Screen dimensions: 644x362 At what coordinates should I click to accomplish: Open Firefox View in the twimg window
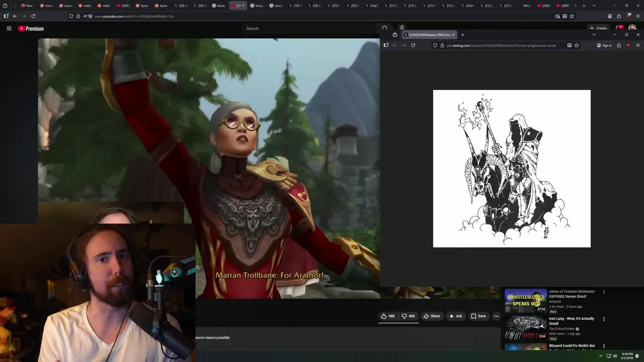point(394,35)
